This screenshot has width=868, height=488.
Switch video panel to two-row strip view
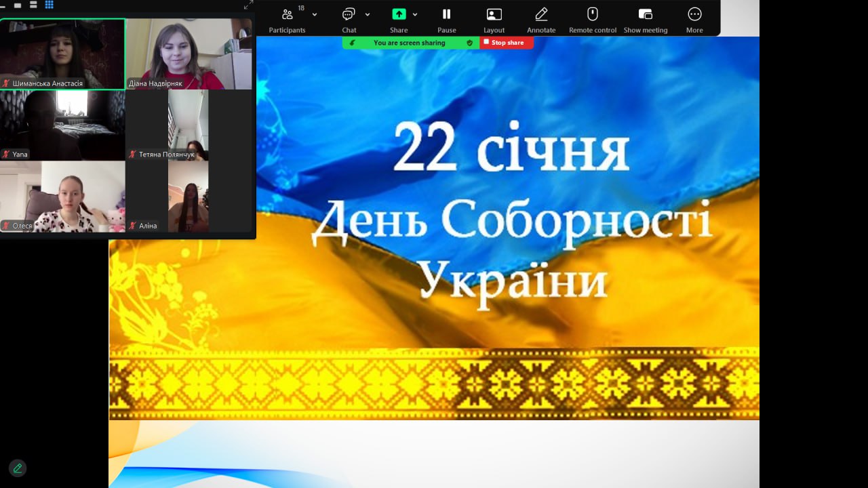click(33, 5)
